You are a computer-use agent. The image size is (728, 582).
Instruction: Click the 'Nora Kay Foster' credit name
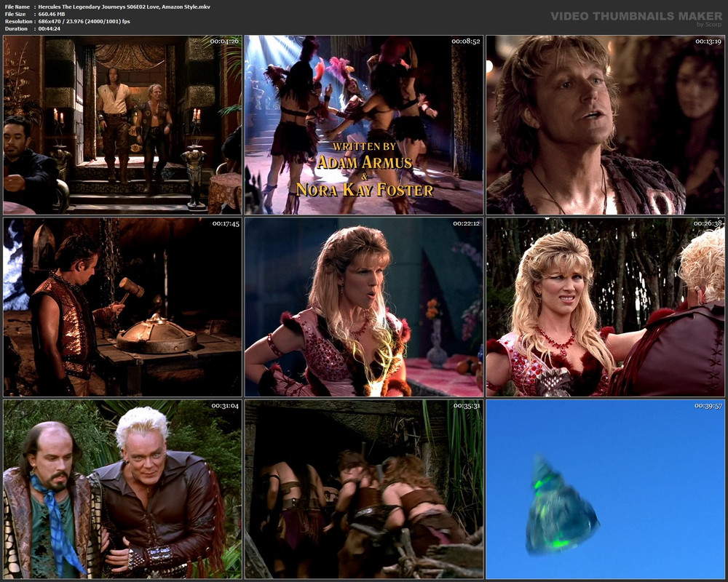365,190
